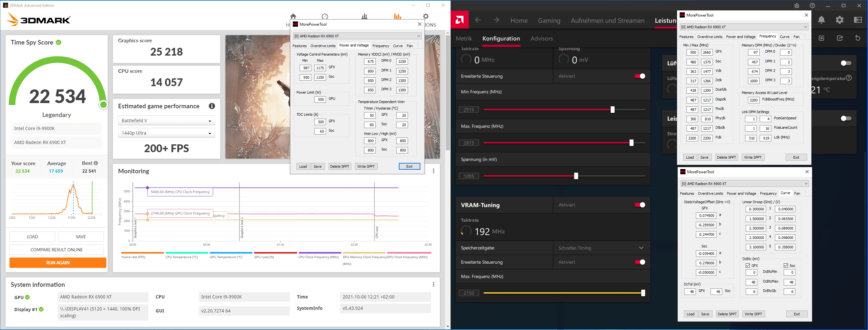Open System information three-dot menu
The width and height of the screenshot is (868, 330).
(433, 284)
